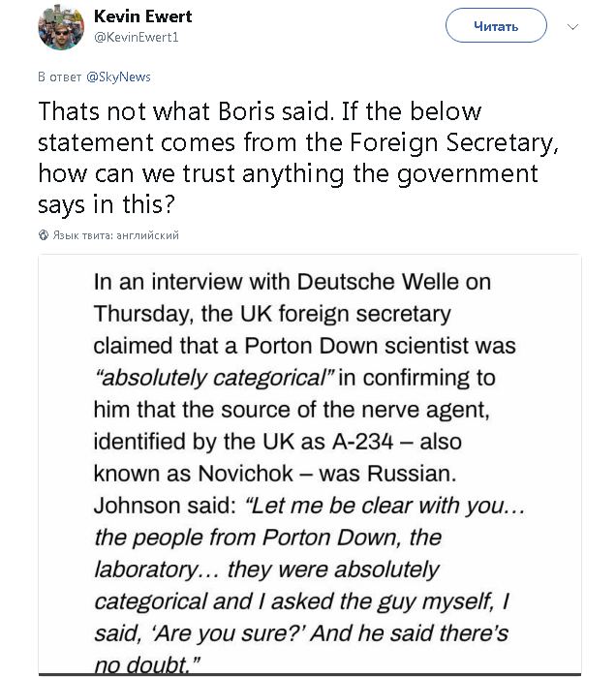Image resolution: width=616 pixels, height=678 pixels.
Task: Click the В ответ reply label
Action: tap(60, 77)
